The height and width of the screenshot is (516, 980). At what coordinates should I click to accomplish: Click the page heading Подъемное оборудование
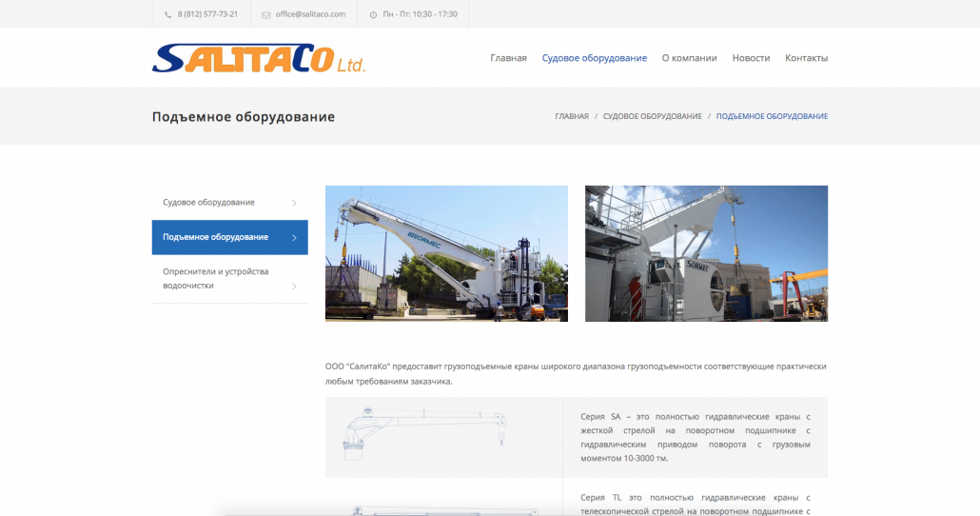coord(244,117)
